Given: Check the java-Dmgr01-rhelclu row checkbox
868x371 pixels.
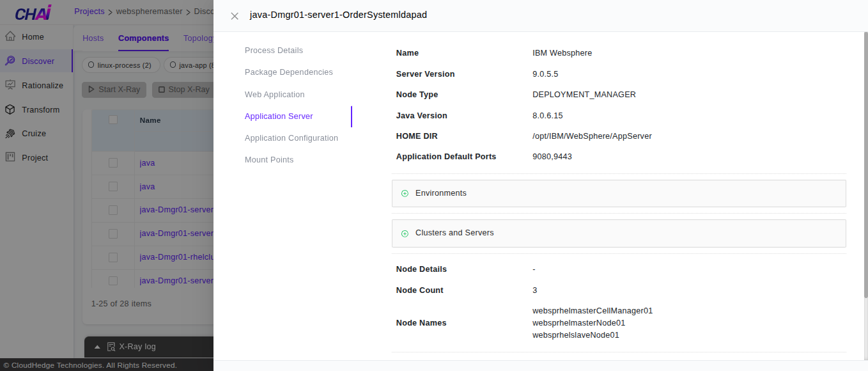Looking at the screenshot, I should 113,257.
